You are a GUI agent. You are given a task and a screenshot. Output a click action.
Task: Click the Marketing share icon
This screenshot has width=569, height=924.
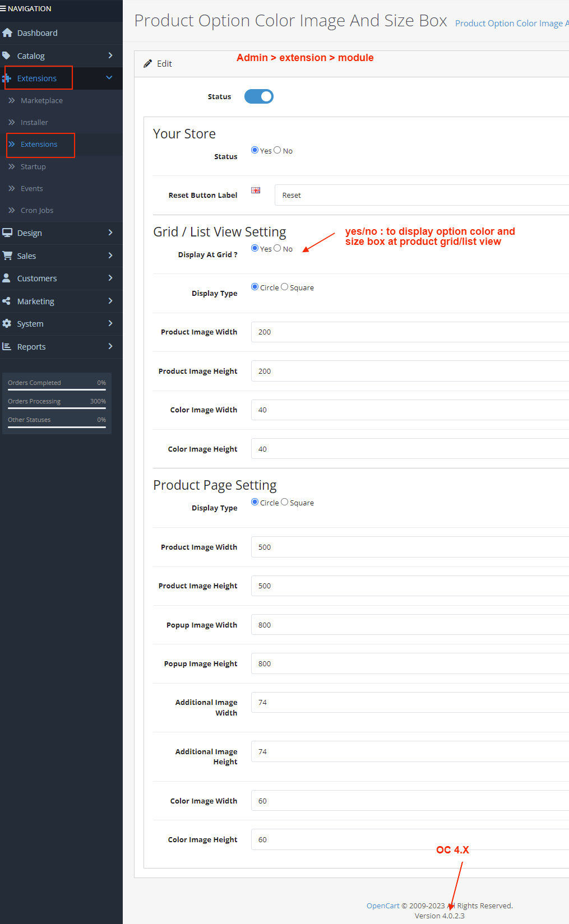coord(7,301)
